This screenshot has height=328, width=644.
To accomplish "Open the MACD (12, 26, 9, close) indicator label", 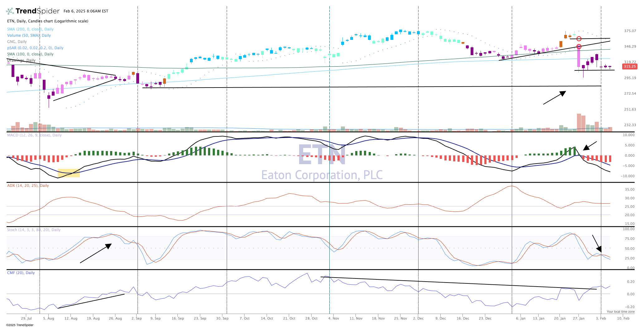I will point(34,135).
